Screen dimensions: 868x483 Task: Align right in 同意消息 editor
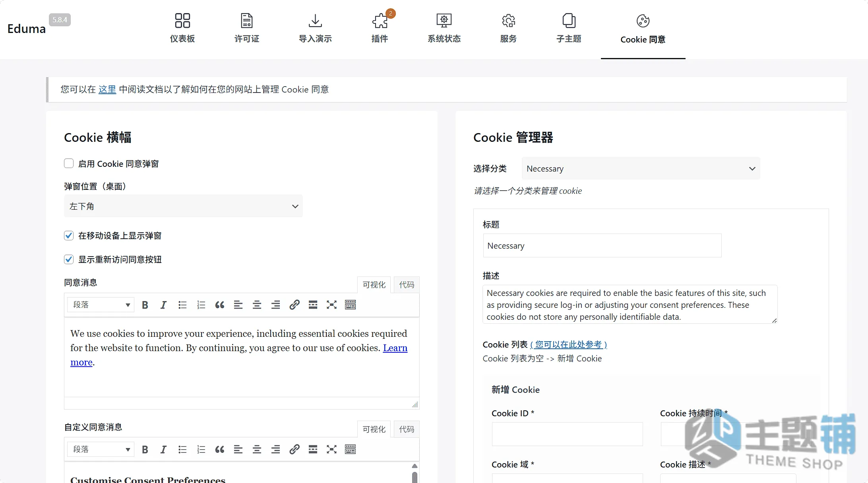click(x=275, y=305)
